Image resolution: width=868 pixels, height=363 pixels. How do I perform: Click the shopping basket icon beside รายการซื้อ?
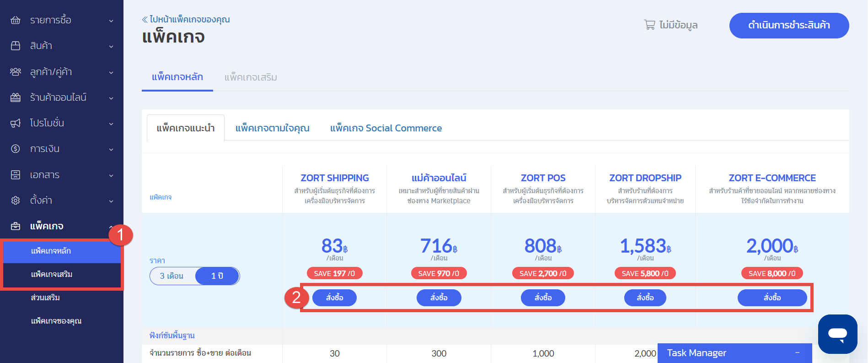(x=16, y=20)
